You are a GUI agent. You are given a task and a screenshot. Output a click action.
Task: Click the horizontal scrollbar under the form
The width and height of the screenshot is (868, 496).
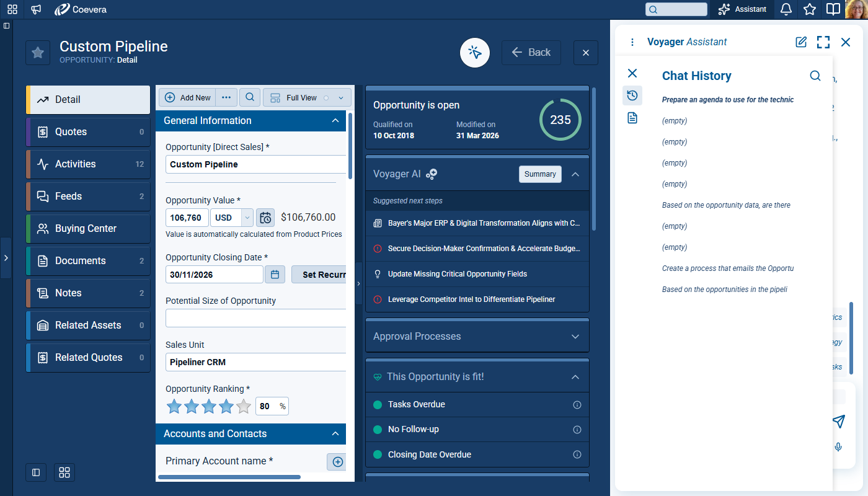229,477
